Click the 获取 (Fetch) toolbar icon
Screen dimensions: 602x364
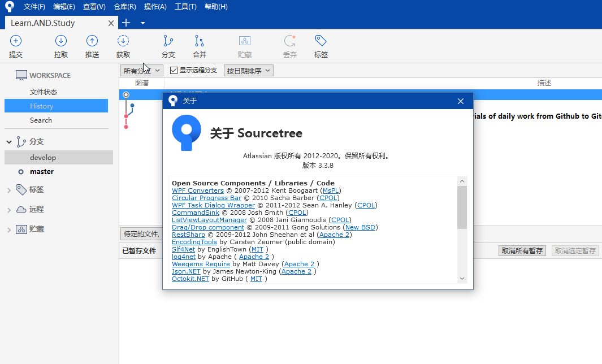coord(123,41)
